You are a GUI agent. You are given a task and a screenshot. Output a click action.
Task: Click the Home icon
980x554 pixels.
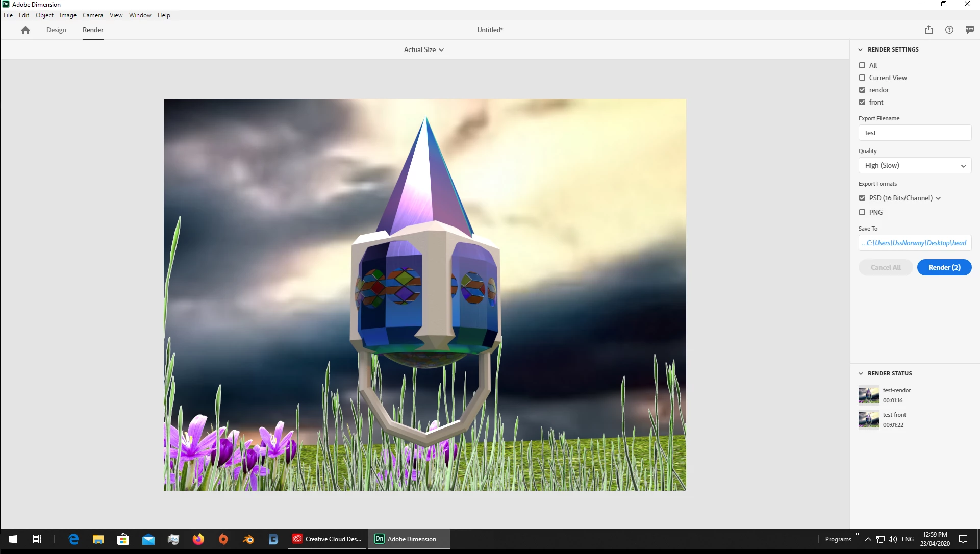coord(26,30)
